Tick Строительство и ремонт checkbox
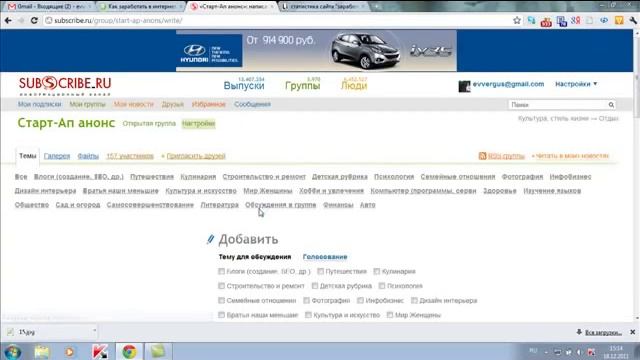The width and height of the screenshot is (640, 360). (x=221, y=286)
